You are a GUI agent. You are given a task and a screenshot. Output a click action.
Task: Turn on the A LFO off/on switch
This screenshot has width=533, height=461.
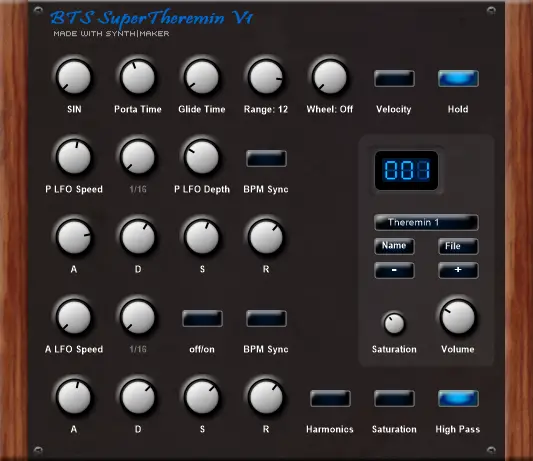[202, 319]
